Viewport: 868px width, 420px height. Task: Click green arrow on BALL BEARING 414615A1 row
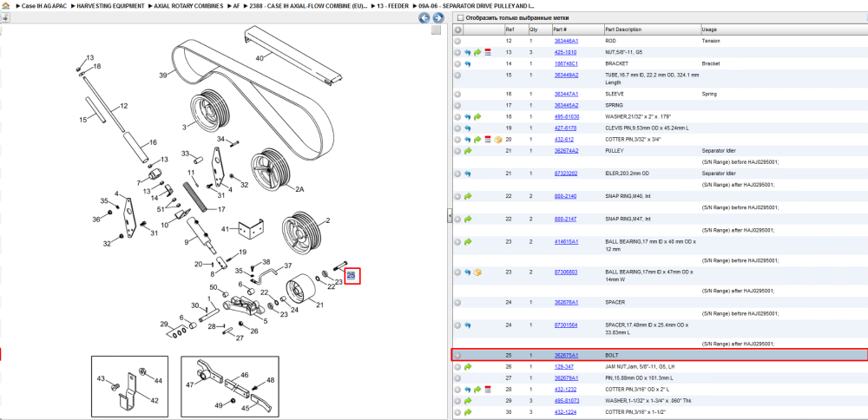468,242
